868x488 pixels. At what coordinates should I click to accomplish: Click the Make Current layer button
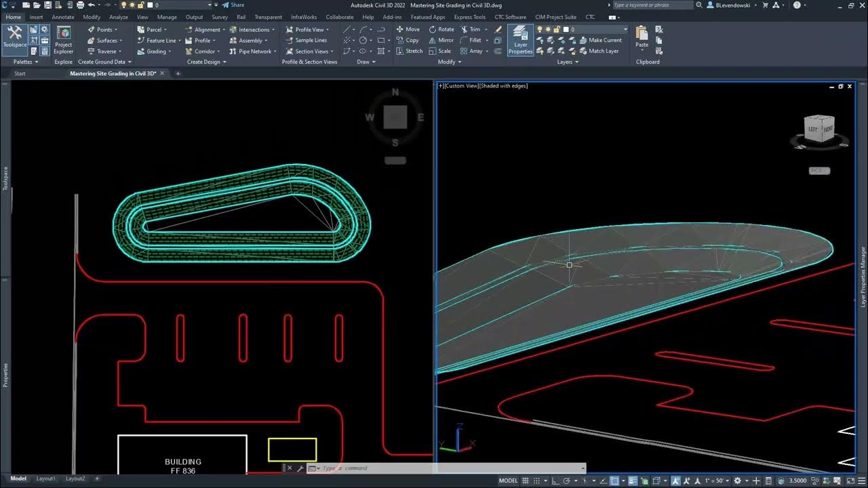pyautogui.click(x=600, y=40)
